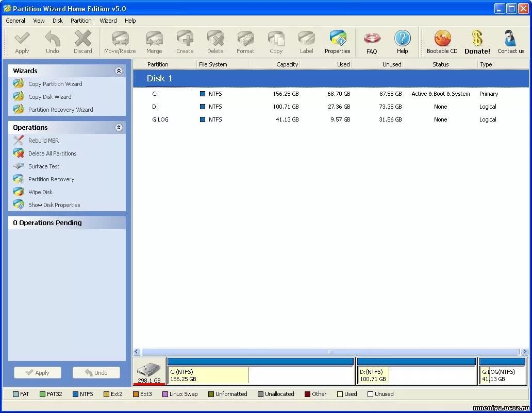Click the Unused column header

click(x=377, y=64)
